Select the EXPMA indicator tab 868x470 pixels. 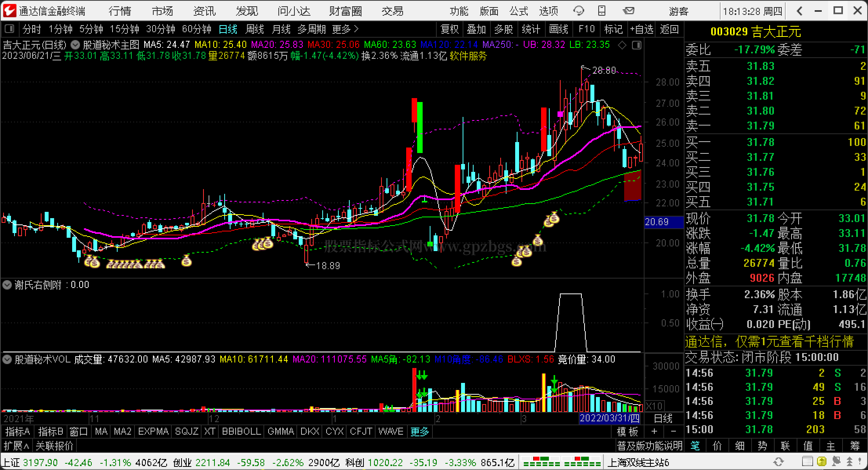pyautogui.click(x=153, y=432)
